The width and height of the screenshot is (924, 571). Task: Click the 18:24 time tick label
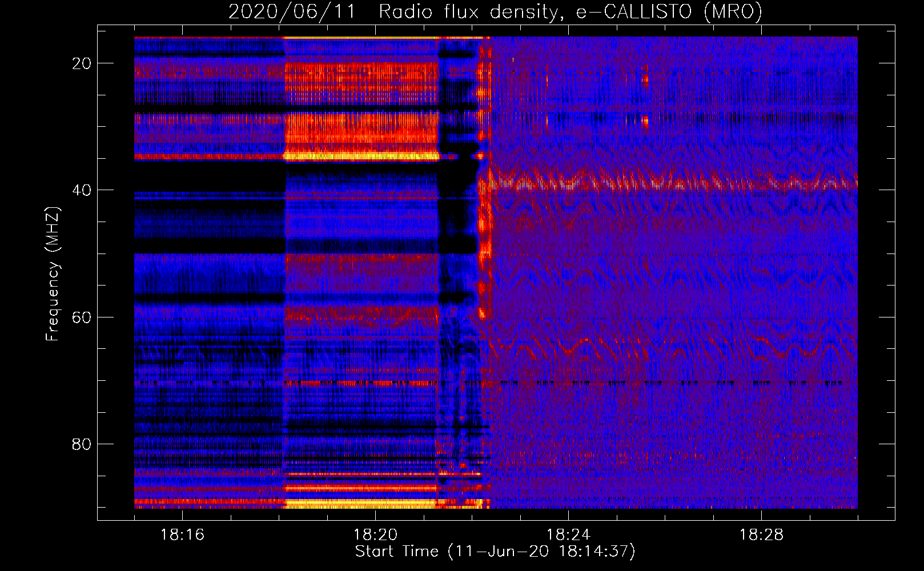click(568, 535)
